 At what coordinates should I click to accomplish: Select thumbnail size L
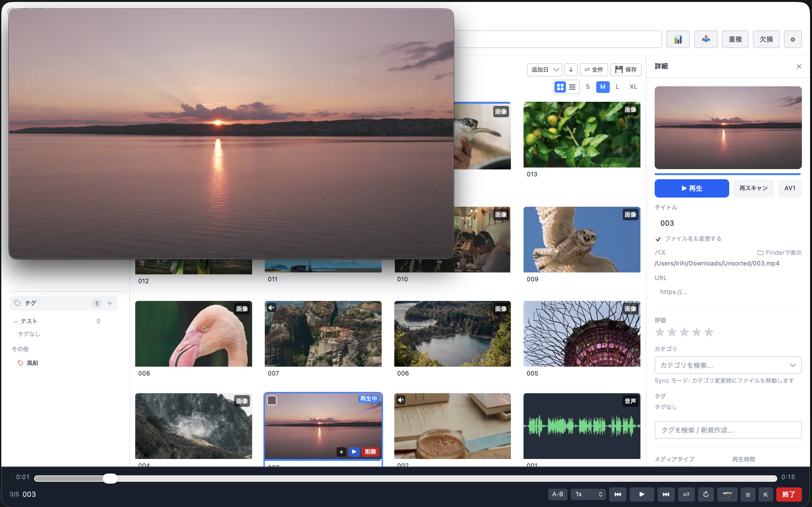coord(617,87)
